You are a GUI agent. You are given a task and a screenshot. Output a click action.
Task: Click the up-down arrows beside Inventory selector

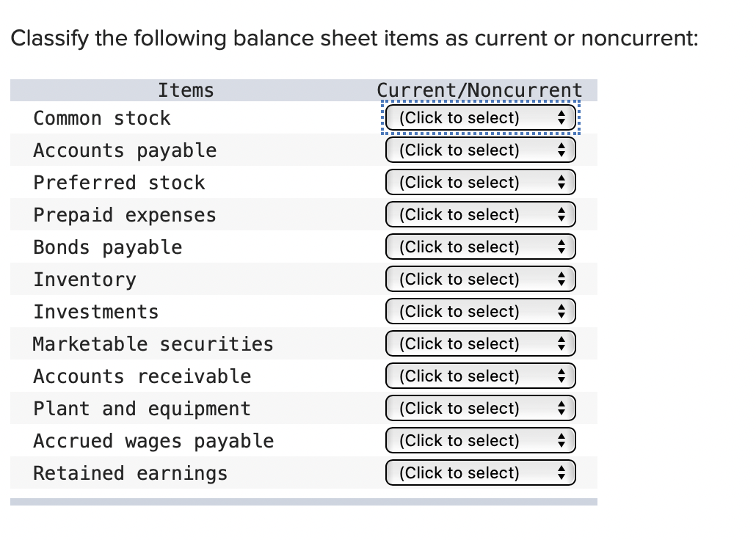point(561,279)
